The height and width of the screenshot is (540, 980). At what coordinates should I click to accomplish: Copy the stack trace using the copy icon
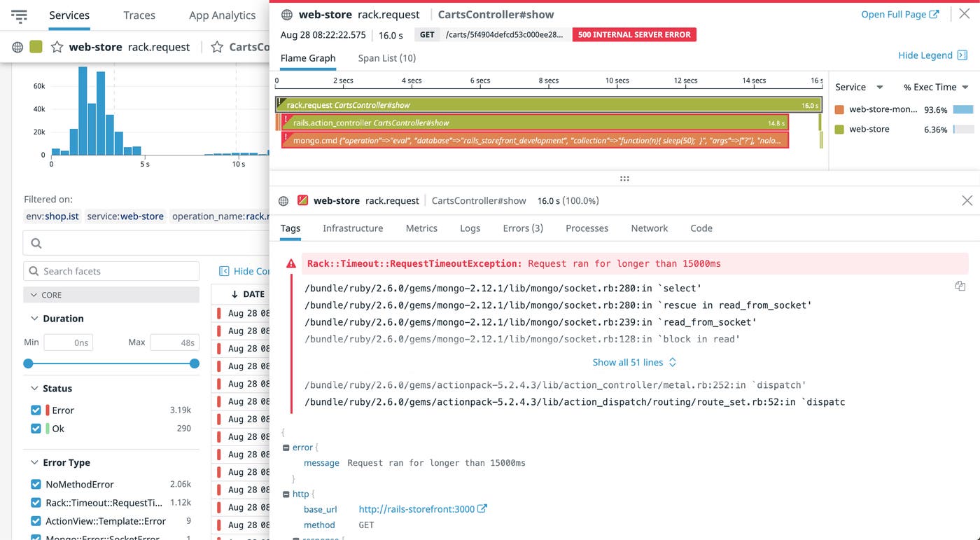[x=960, y=285]
